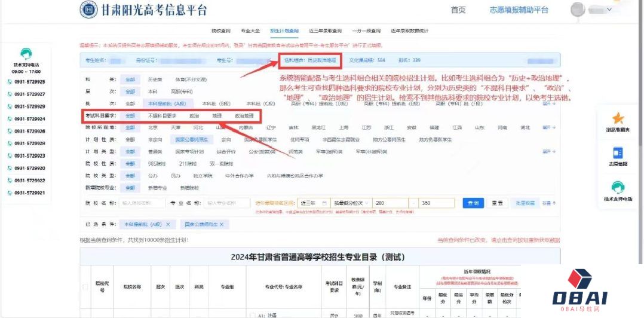Click the Gansu platform logo icon

(x=88, y=10)
